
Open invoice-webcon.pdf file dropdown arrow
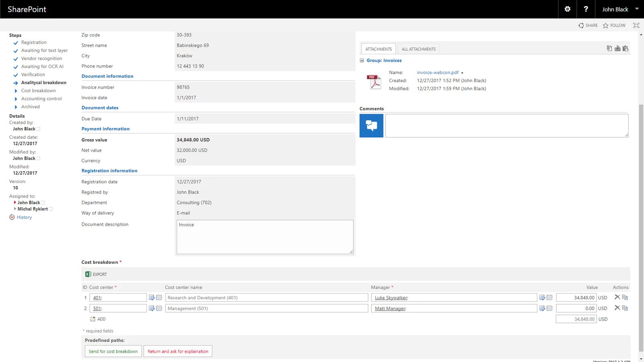pyautogui.click(x=462, y=73)
